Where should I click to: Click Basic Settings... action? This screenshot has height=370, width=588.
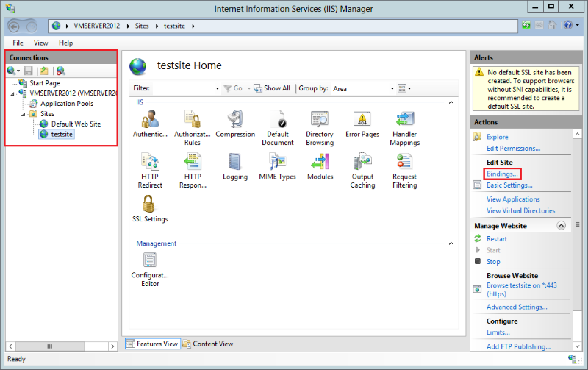click(x=509, y=185)
